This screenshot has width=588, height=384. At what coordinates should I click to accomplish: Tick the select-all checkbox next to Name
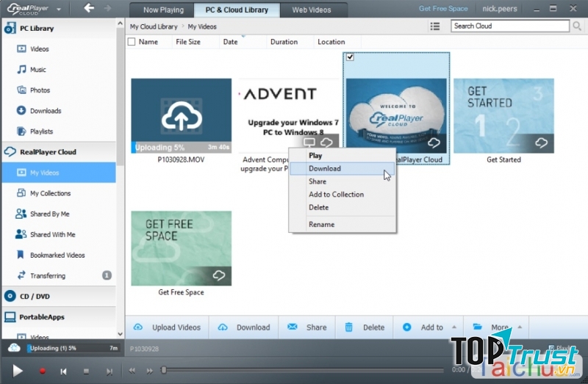(x=132, y=42)
